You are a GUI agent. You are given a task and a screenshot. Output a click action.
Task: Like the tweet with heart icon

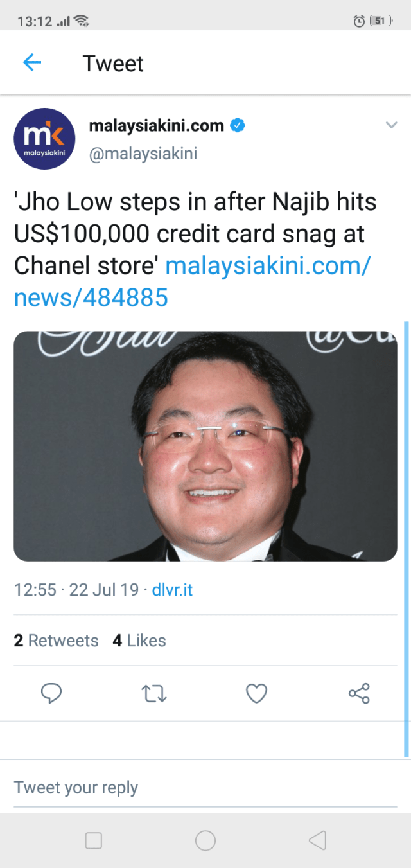click(x=256, y=693)
